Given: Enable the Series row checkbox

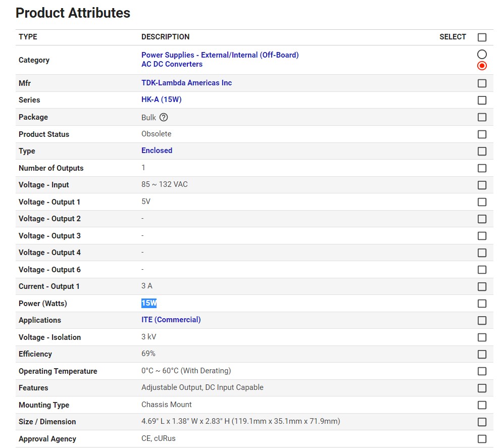Looking at the screenshot, I should coord(482,100).
